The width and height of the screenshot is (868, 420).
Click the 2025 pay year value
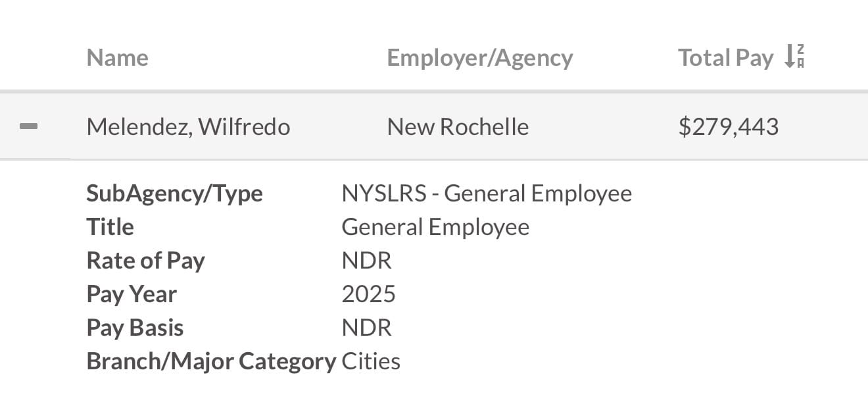(368, 294)
